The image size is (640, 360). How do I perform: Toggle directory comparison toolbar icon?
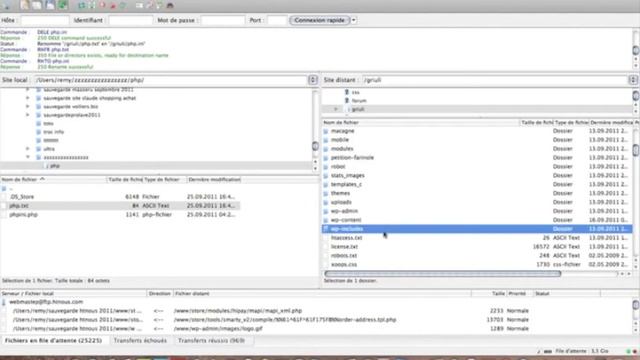[150, 5]
